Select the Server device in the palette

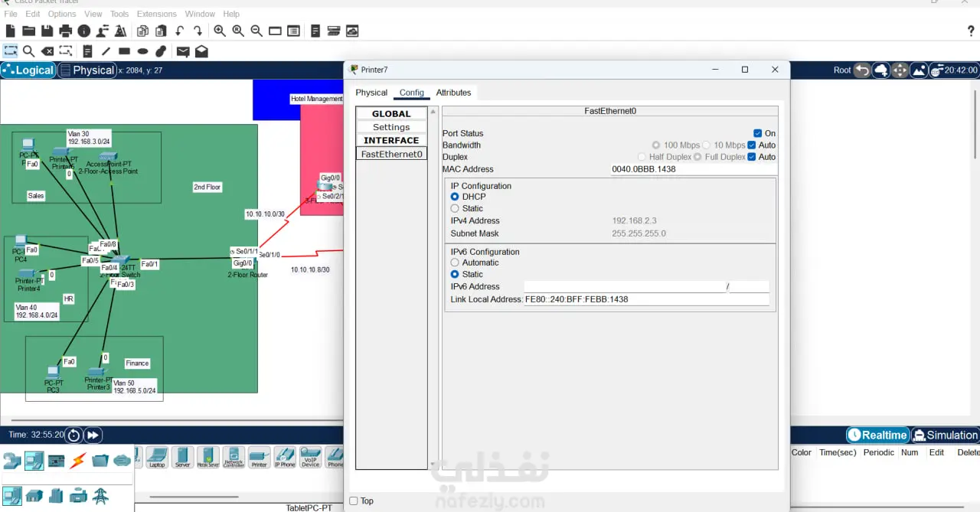(x=182, y=458)
